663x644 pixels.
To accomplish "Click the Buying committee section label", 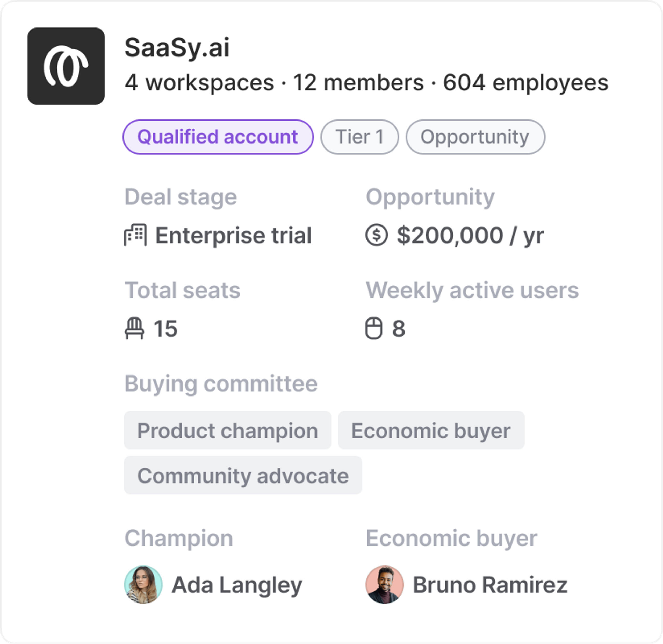I will click(x=221, y=384).
